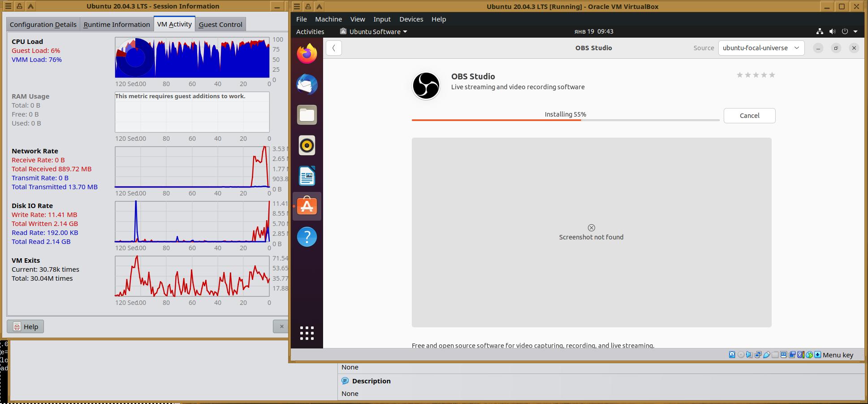
Task: Click the 'Menu key' host key label
Action: tap(838, 355)
